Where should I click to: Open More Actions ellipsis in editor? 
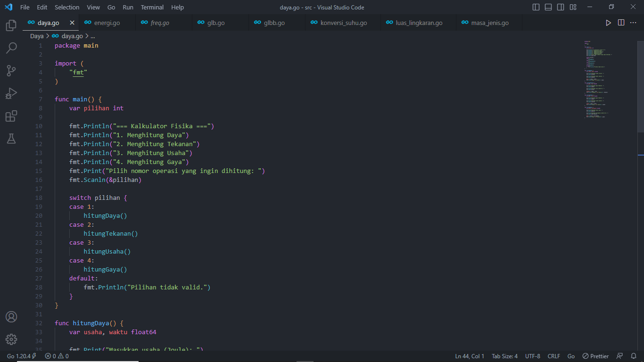[634, 23]
